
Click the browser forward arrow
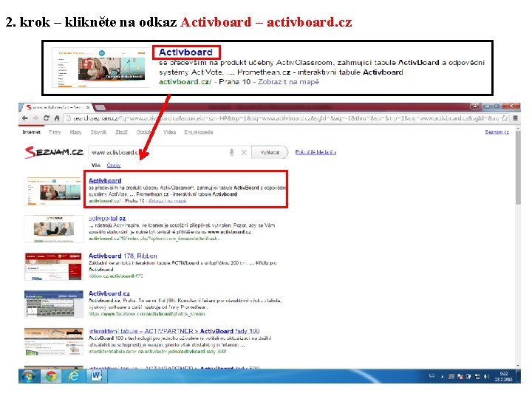(x=35, y=118)
